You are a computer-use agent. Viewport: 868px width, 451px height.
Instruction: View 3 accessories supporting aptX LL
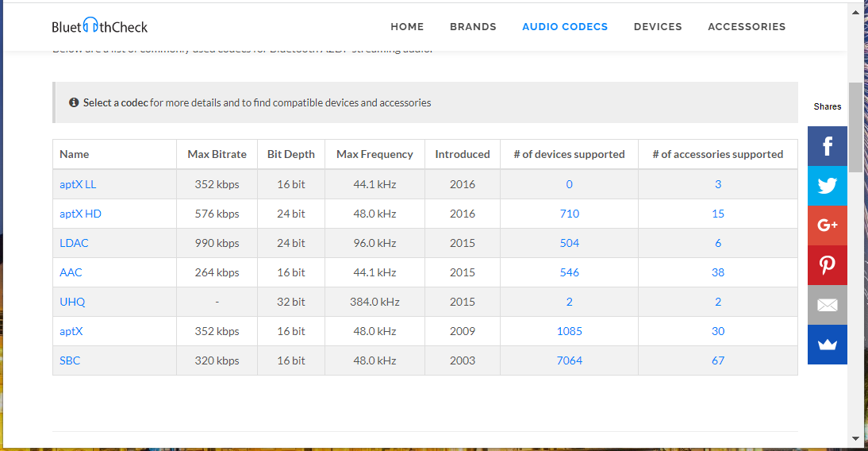(718, 184)
